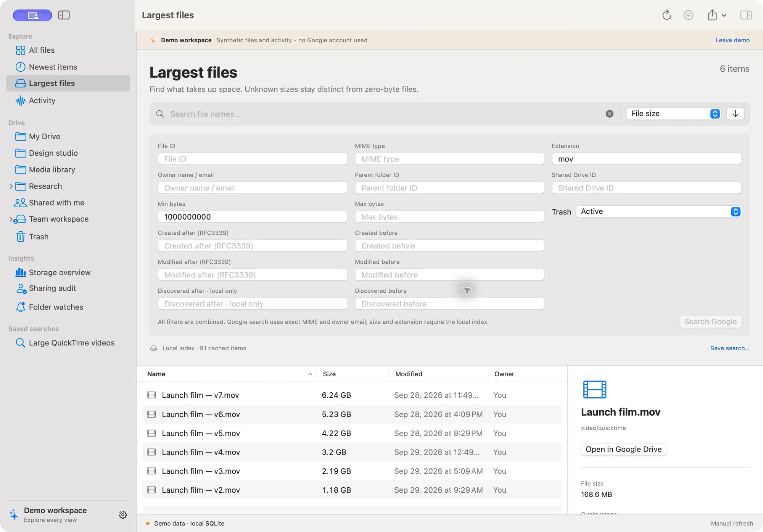
Task: Click the Owner name / email field
Action: [253, 188]
